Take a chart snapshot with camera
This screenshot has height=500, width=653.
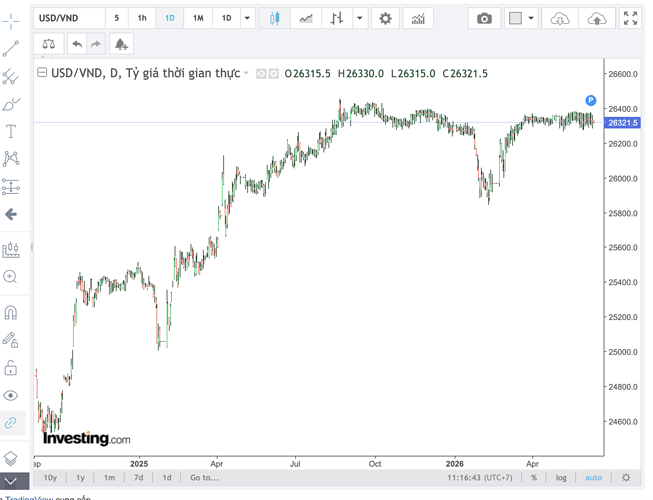[x=484, y=18]
